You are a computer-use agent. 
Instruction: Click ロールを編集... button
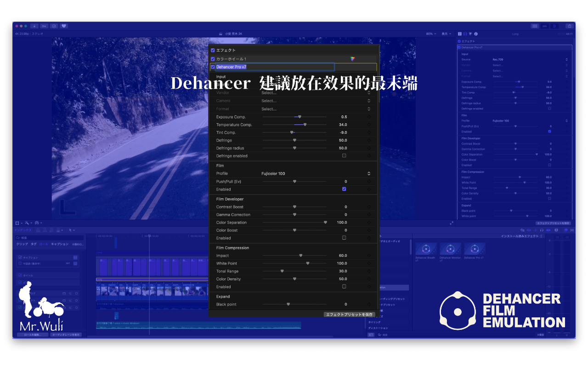(32, 335)
